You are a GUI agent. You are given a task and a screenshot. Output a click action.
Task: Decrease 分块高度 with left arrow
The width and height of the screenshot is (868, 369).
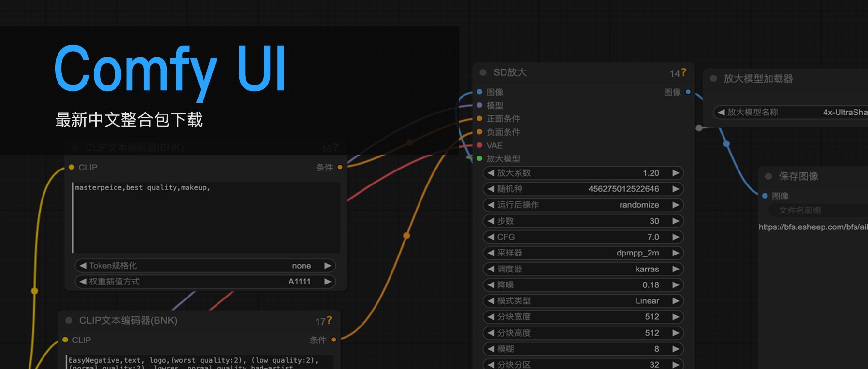click(491, 333)
